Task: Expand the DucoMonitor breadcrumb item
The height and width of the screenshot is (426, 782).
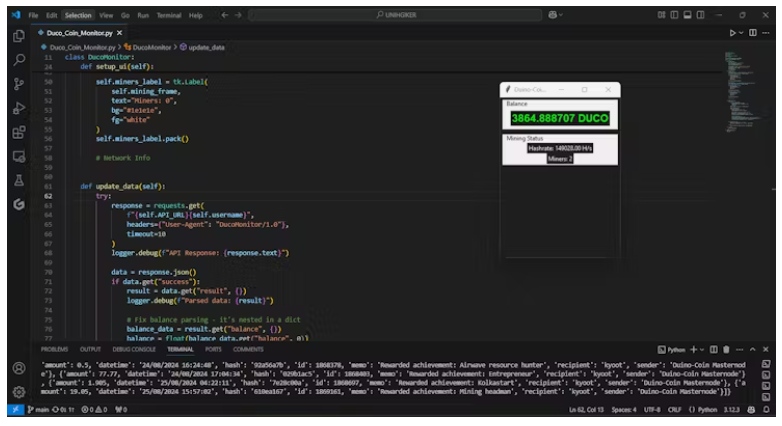Action: point(151,47)
